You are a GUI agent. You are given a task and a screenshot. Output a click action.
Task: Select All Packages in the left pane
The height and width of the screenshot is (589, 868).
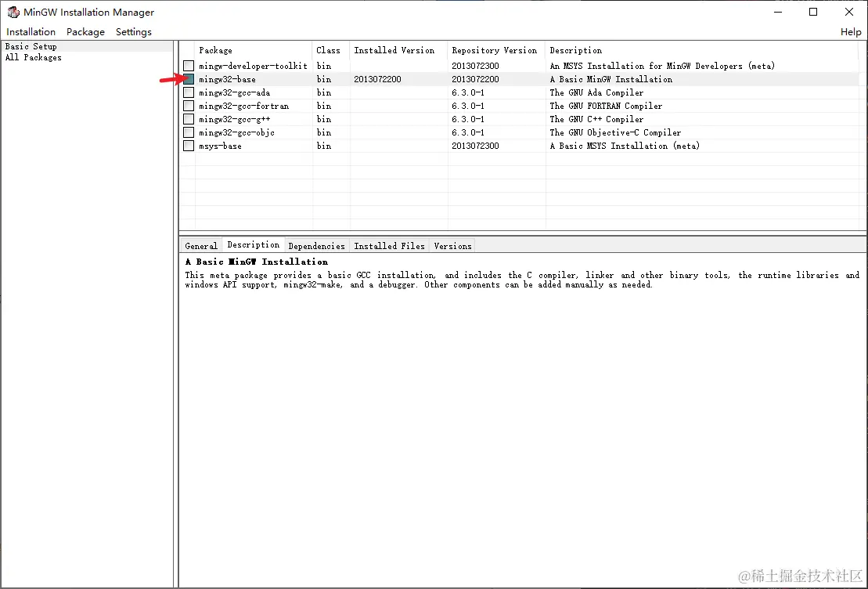click(x=33, y=57)
